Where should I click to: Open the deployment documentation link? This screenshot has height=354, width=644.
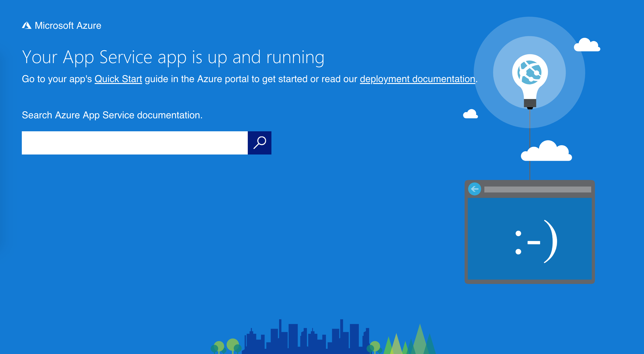pos(417,79)
